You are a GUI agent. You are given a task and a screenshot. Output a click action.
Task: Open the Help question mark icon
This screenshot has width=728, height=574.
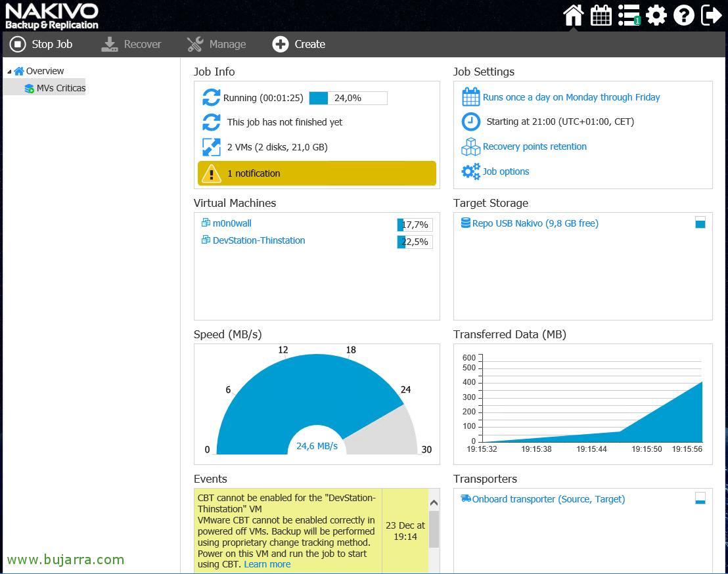[683, 15]
